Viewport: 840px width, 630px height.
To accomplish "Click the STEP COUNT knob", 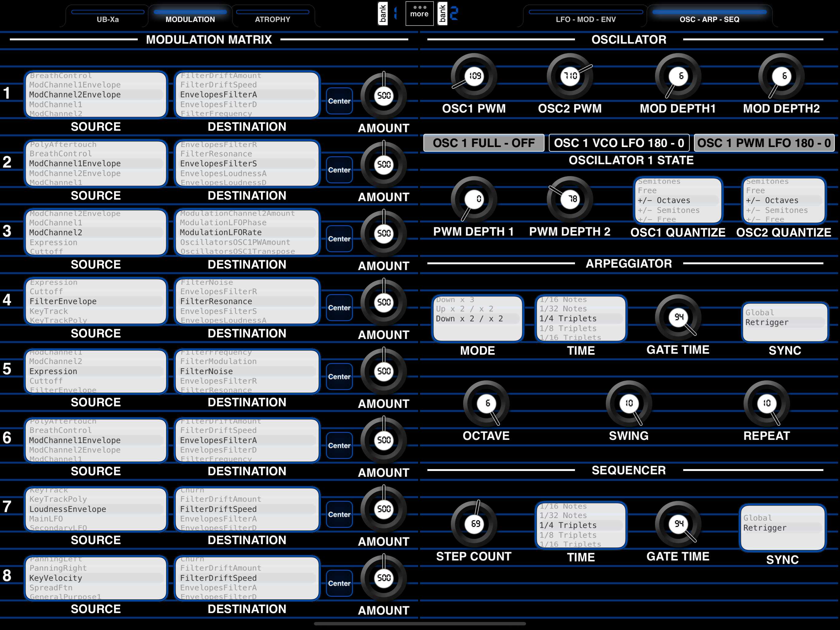I will tap(474, 524).
